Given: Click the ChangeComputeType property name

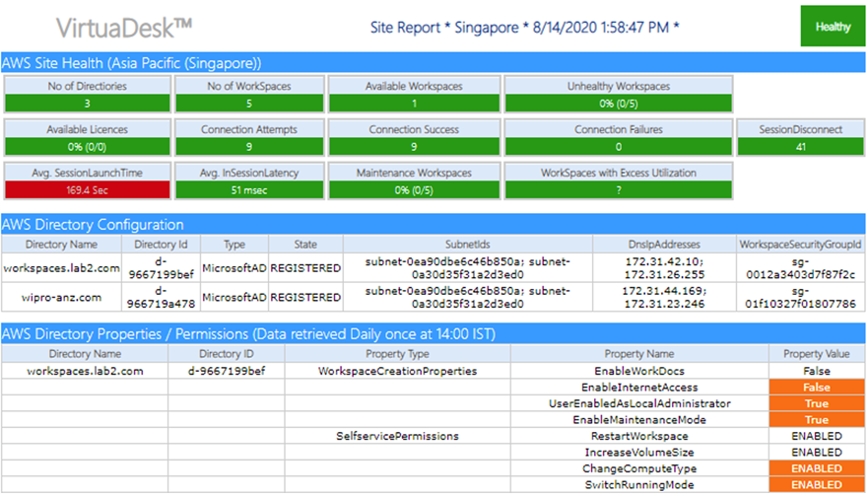Looking at the screenshot, I should click(639, 468).
